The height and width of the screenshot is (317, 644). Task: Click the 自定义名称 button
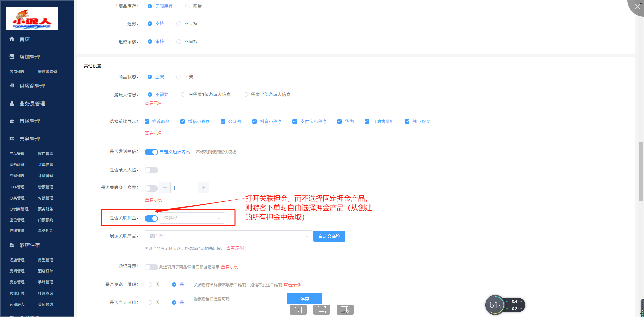329,236
